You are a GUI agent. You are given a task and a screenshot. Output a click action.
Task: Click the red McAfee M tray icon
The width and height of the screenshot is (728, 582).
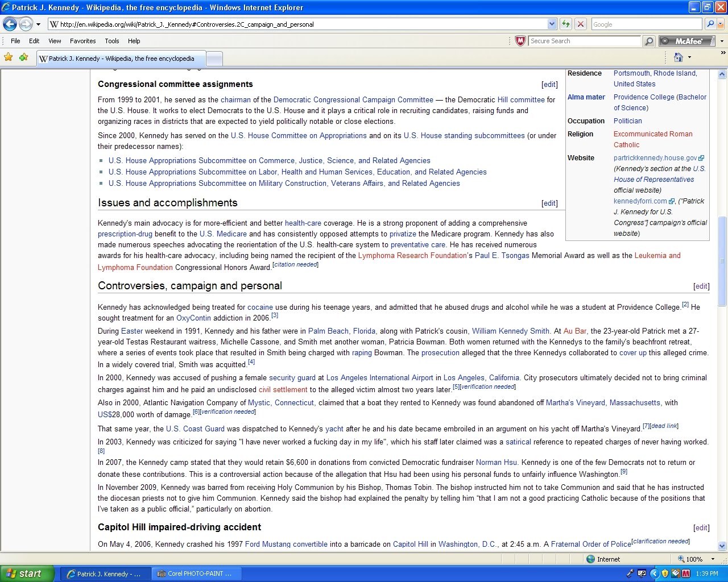pyautogui.click(x=686, y=573)
